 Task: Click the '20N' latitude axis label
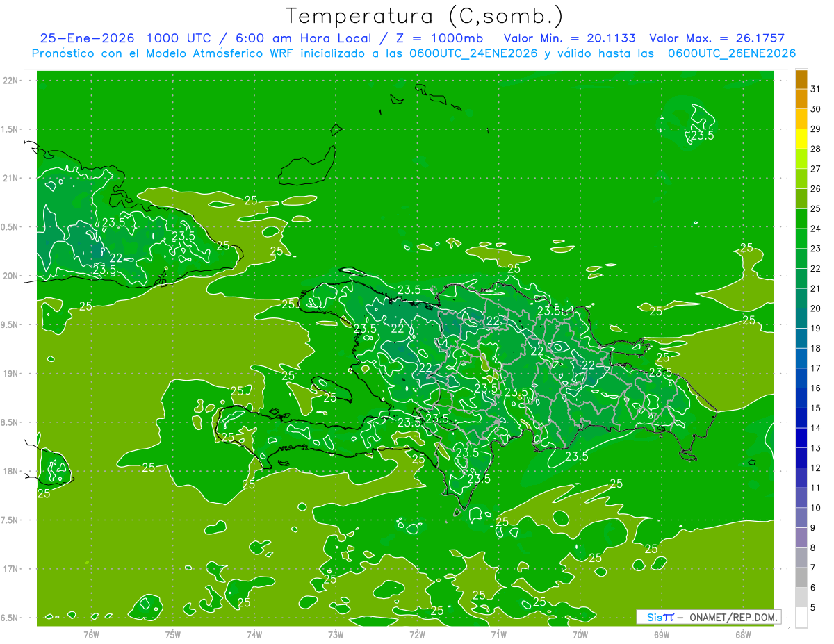11,276
